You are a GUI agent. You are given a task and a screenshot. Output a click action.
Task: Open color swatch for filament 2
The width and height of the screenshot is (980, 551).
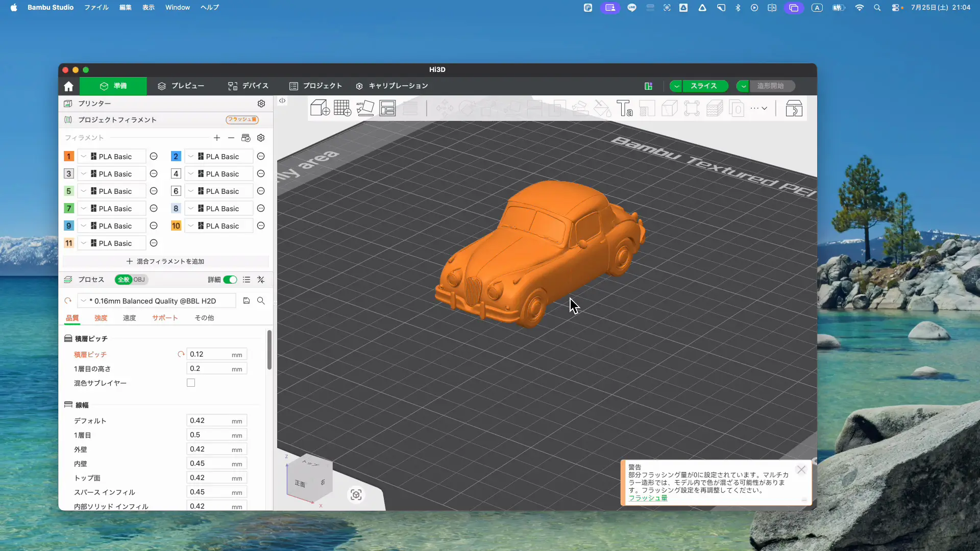pyautogui.click(x=176, y=157)
